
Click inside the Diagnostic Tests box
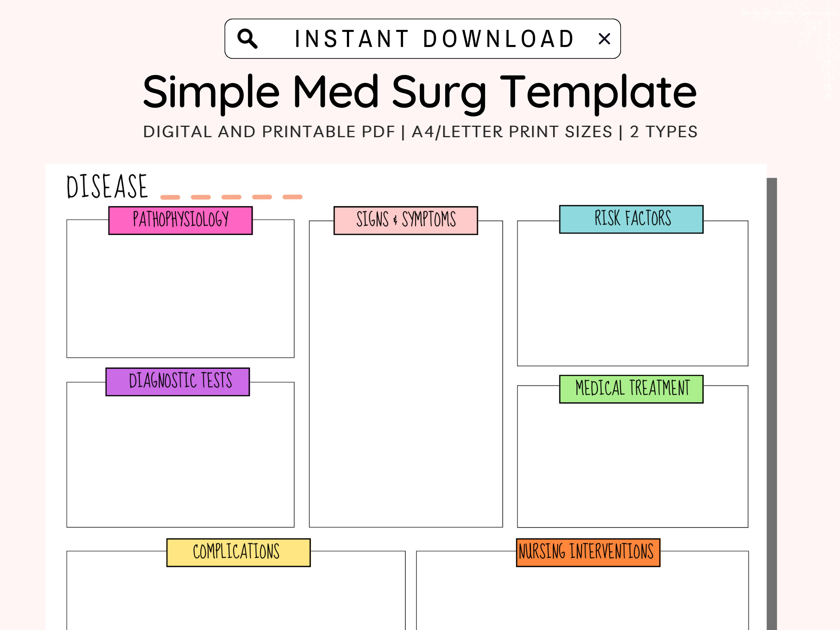pos(180,461)
